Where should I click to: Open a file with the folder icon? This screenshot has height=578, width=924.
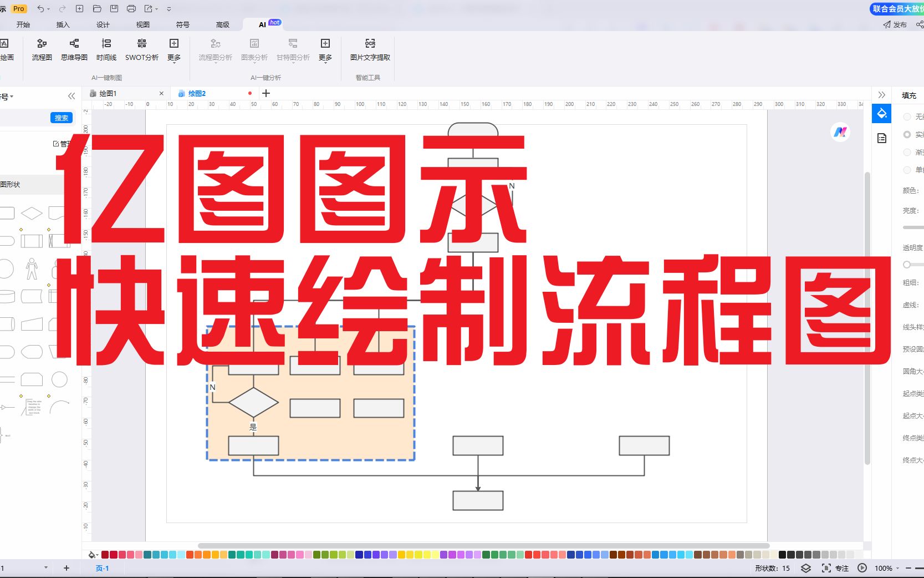click(x=97, y=9)
